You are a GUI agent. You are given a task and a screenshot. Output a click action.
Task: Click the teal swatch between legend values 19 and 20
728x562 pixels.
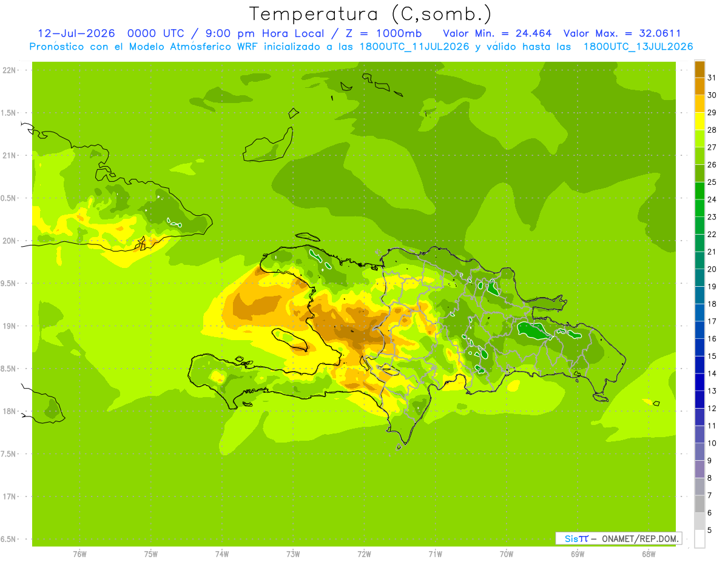click(699, 278)
